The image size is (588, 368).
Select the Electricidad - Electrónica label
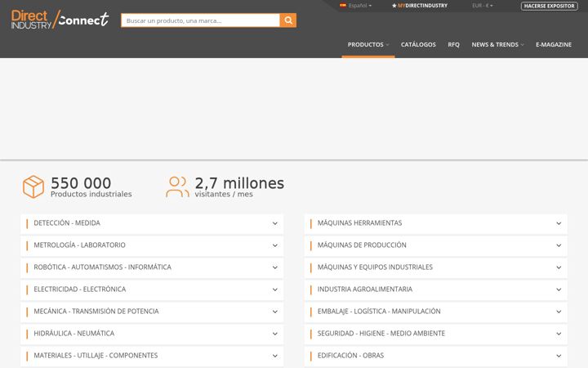(80, 289)
